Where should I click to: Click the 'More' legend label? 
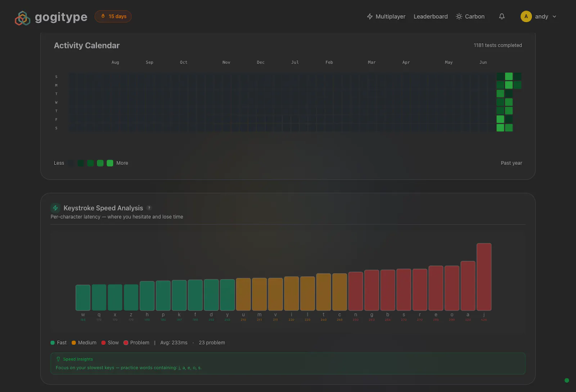click(x=122, y=163)
